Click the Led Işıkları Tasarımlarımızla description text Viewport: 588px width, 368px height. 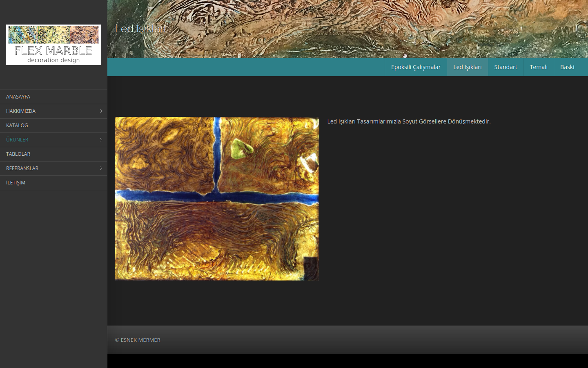tap(409, 121)
